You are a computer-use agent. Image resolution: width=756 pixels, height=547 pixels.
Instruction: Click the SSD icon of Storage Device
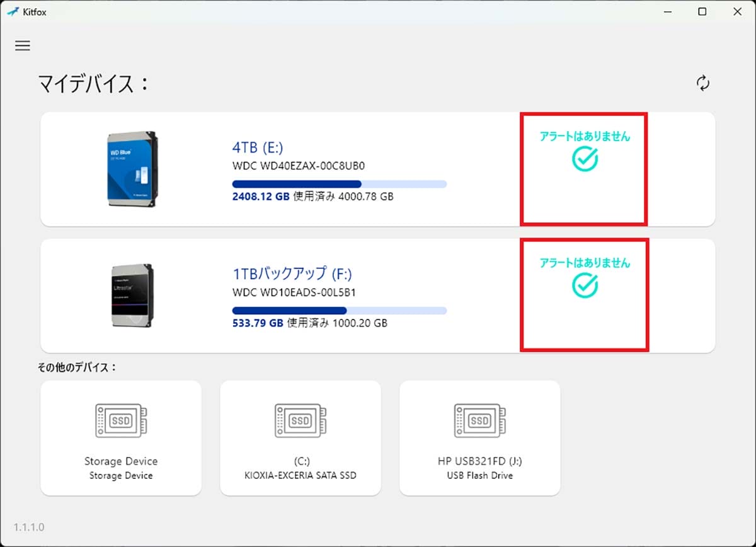pyautogui.click(x=121, y=420)
